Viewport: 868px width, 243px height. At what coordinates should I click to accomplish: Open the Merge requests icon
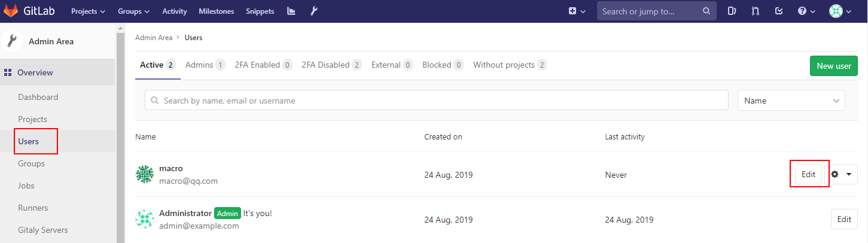point(756,11)
